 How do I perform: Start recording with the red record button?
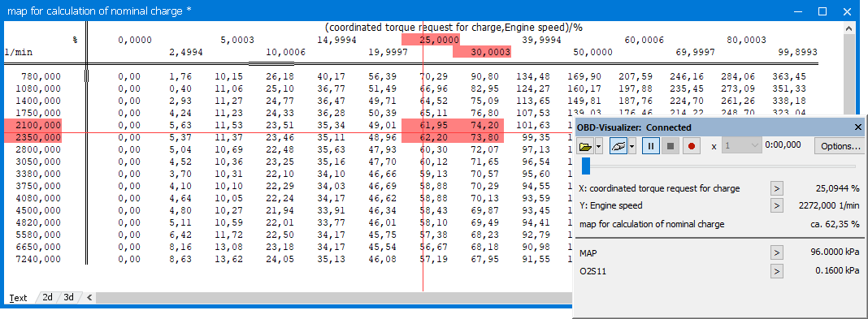click(692, 146)
